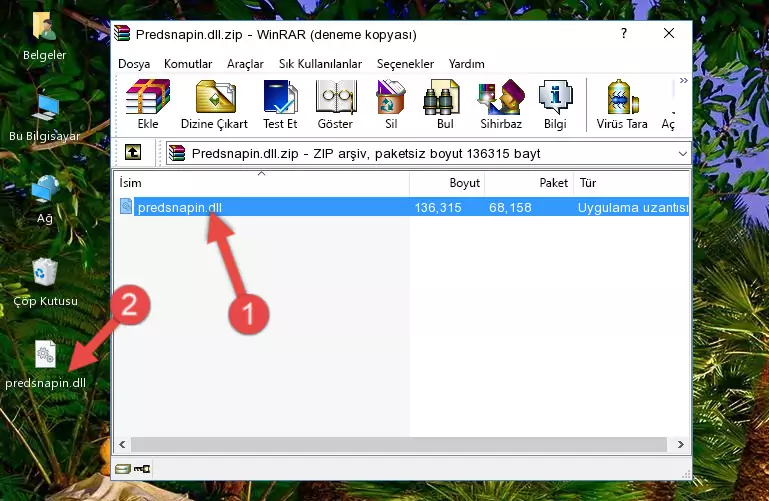Select the Bu Bilgisayar desktop icon
Viewport: 769px width, 501px height.
pos(45,118)
